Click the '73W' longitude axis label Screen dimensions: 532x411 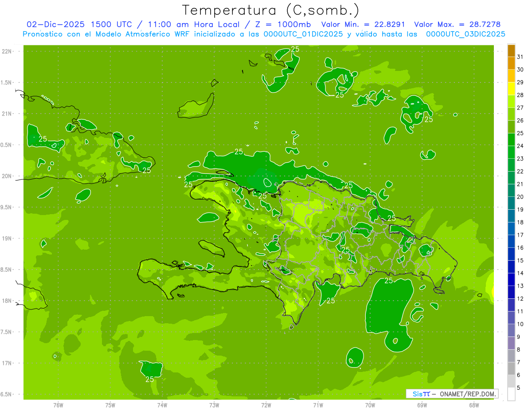pyautogui.click(x=214, y=405)
